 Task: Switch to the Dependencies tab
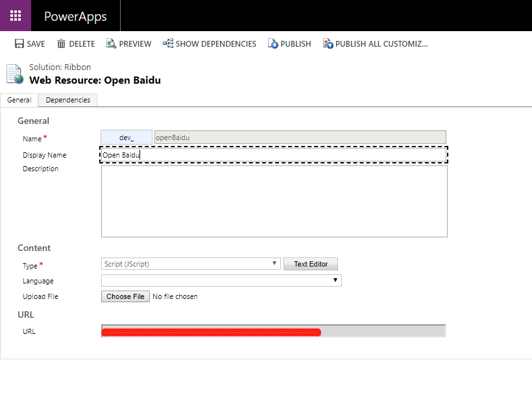(x=68, y=100)
